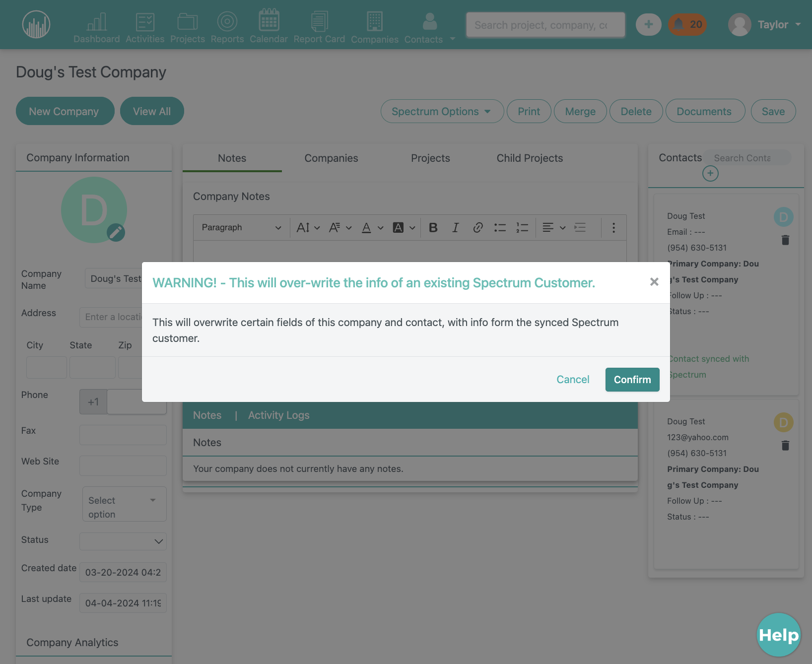Open the Help bubble
Screen dimensions: 812x664
[x=778, y=635]
